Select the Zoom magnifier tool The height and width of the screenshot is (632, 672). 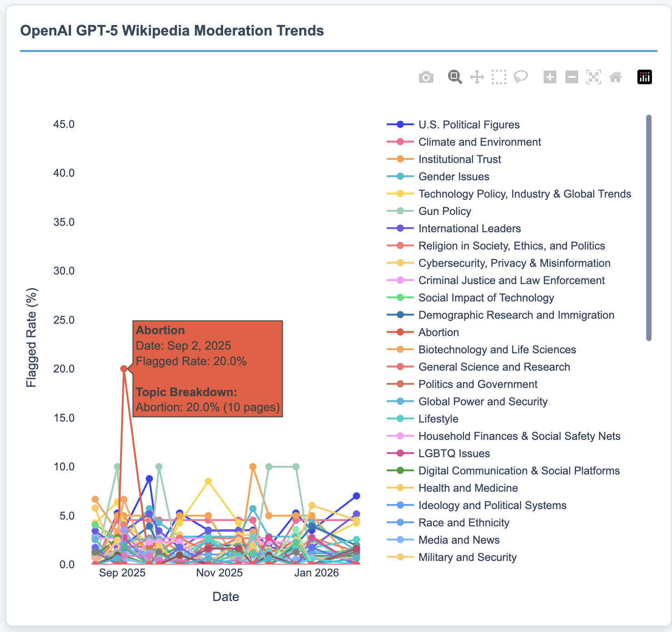coord(454,77)
